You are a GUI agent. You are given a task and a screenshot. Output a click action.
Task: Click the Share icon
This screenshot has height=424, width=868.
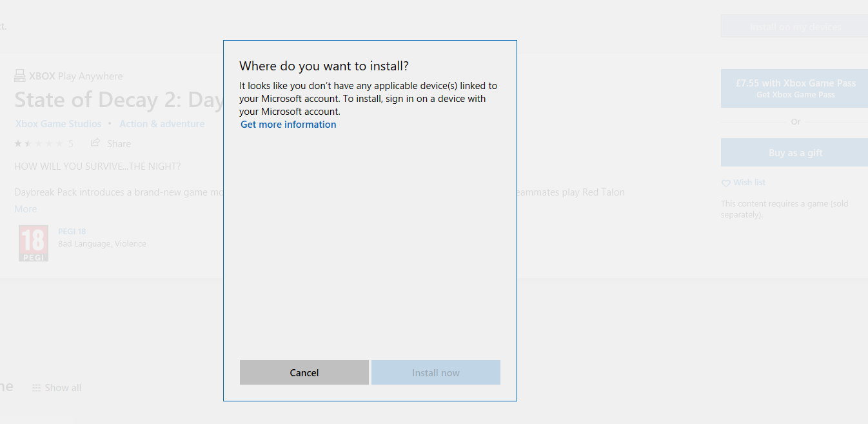95,143
